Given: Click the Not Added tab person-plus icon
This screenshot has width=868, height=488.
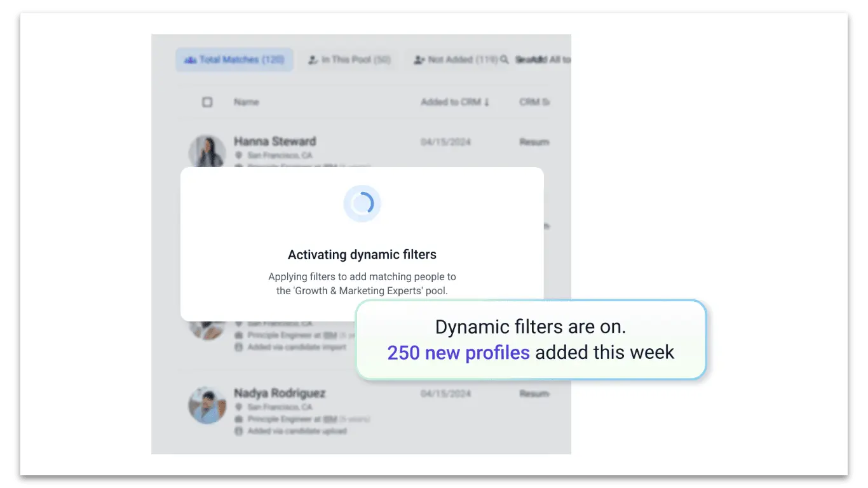Looking at the screenshot, I should 419,60.
